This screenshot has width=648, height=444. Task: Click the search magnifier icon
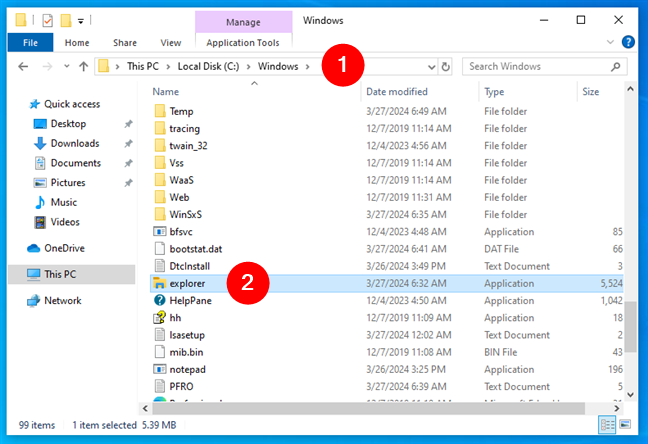615,67
